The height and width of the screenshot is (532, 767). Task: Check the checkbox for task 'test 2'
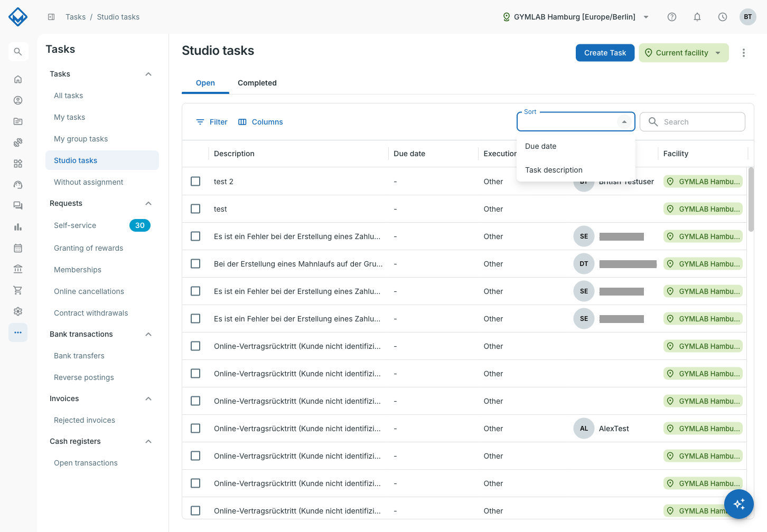[195, 182]
